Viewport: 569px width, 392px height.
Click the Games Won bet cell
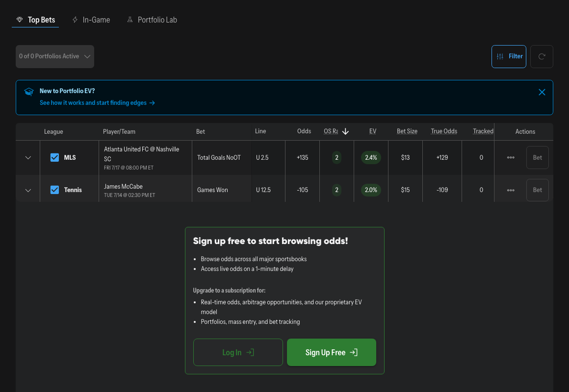[212, 190]
